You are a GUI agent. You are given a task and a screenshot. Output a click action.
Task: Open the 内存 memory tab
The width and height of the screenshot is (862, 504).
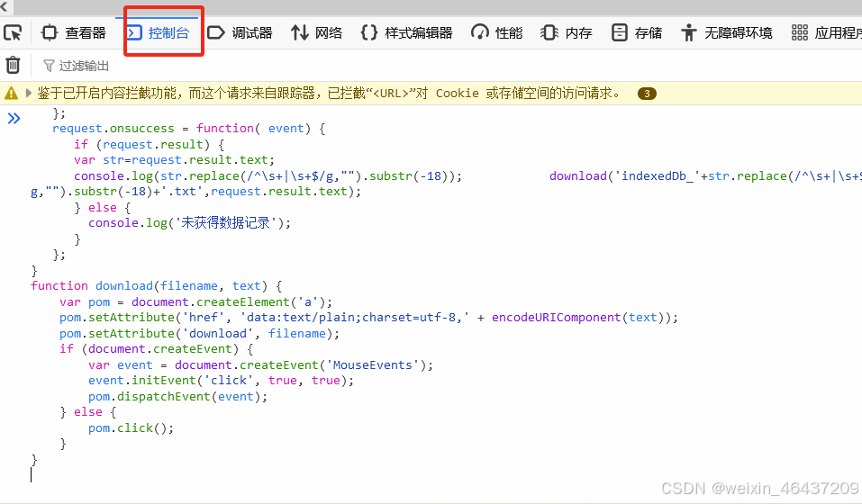click(567, 33)
